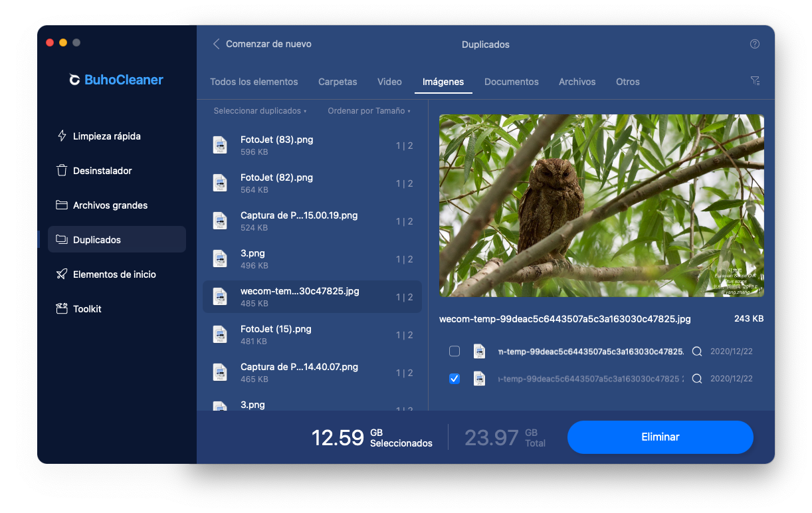Screen dimensions: 812x513
Task: Switch to Documentos tab
Action: pyautogui.click(x=512, y=82)
